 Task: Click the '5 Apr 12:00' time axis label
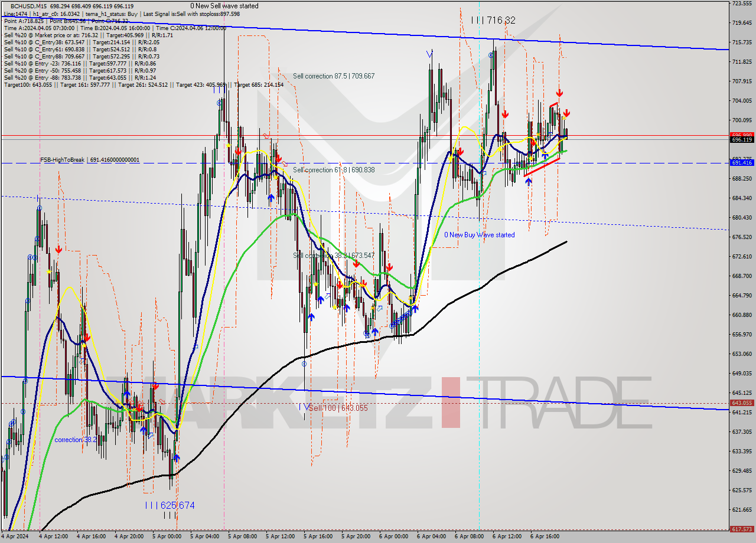(x=281, y=537)
